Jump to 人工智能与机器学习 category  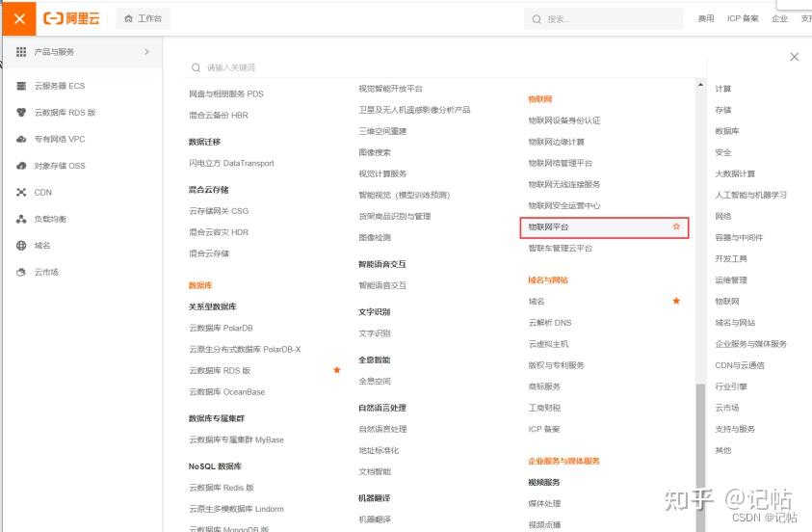[x=750, y=195]
